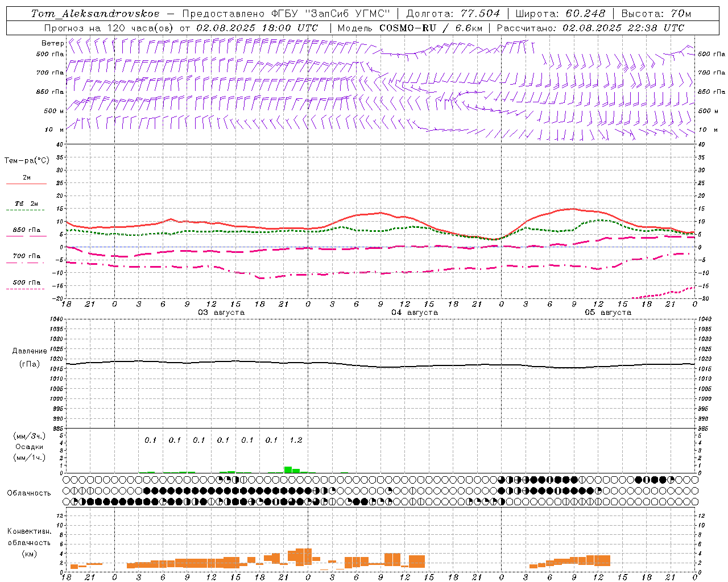Click the solid line under 2м legend
Image resolution: width=728 pixels, height=582 pixels.
tap(26, 184)
